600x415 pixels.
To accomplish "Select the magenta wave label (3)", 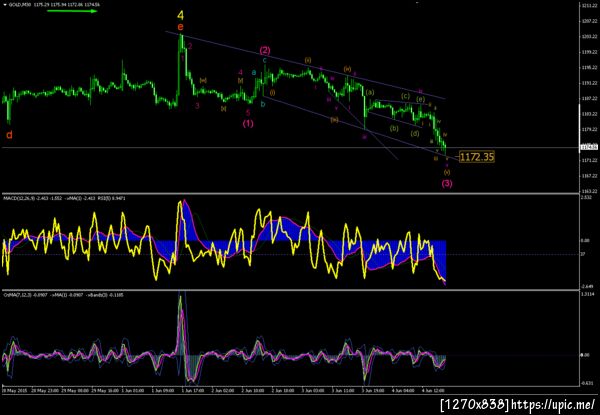I will [447, 183].
